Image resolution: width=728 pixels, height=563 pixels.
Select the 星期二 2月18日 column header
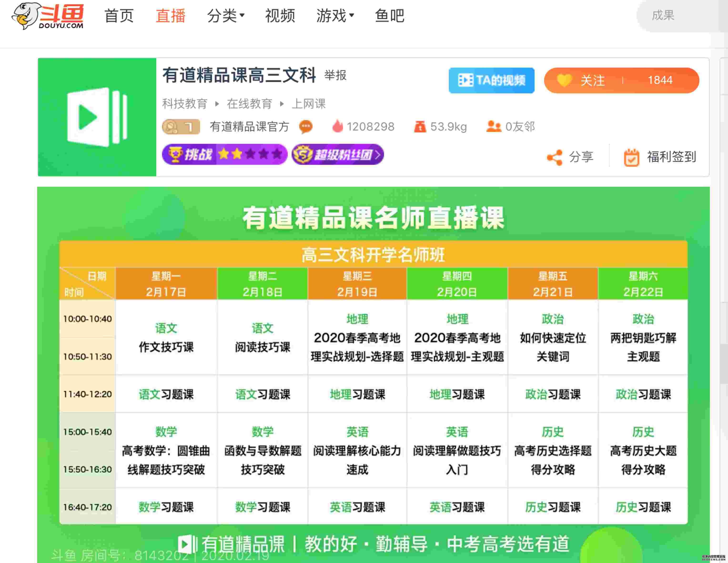262,284
